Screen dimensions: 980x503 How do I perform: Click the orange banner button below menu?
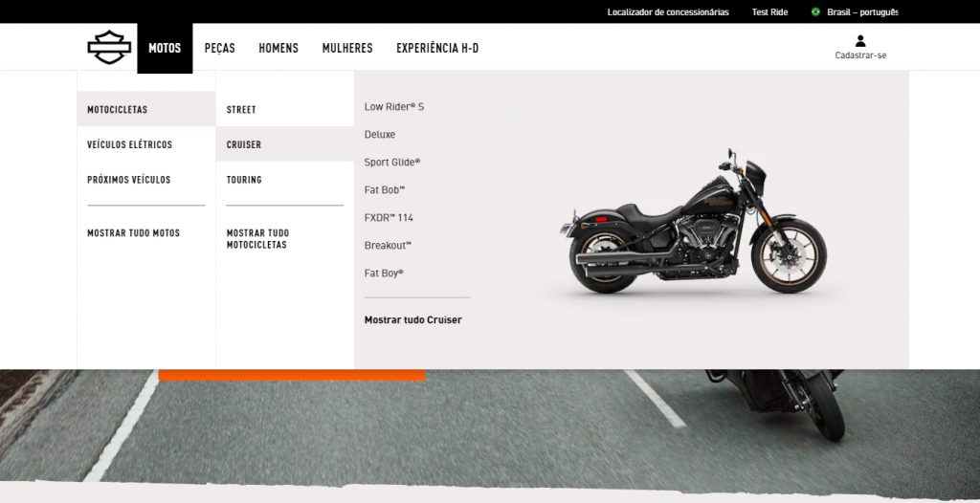point(291,375)
